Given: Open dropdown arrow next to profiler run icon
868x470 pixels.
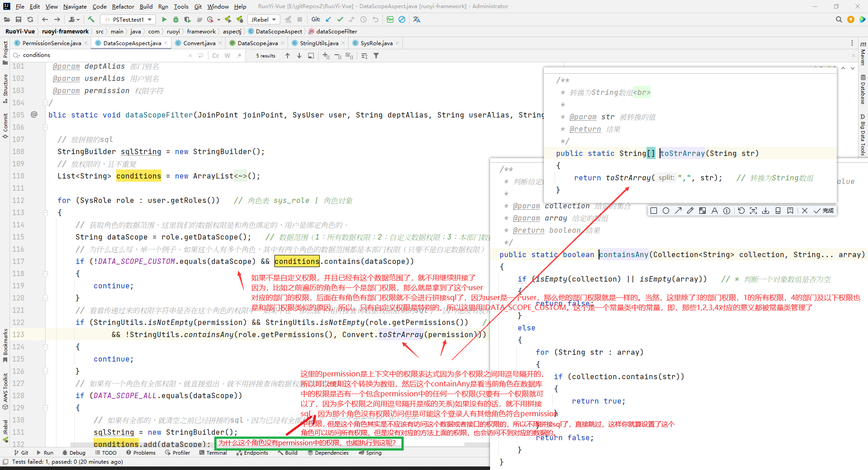Looking at the screenshot, I should coord(219,19).
